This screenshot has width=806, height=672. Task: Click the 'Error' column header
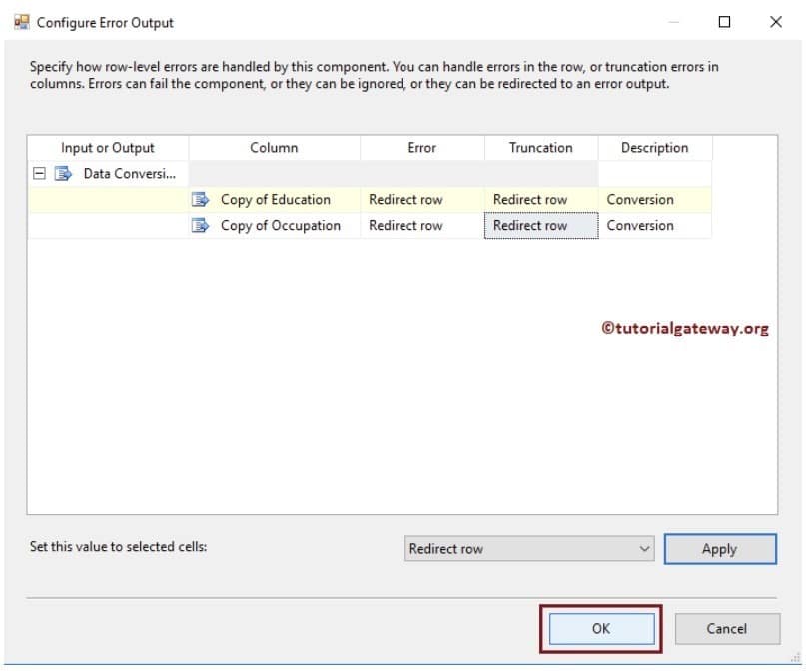(421, 147)
